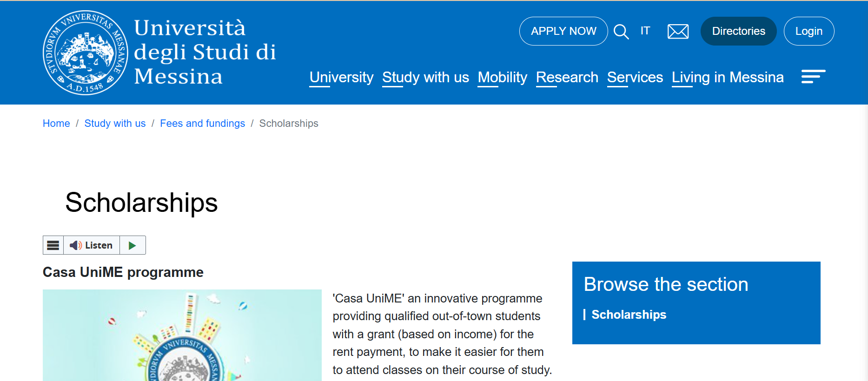
Task: Click the Login button
Action: click(809, 31)
